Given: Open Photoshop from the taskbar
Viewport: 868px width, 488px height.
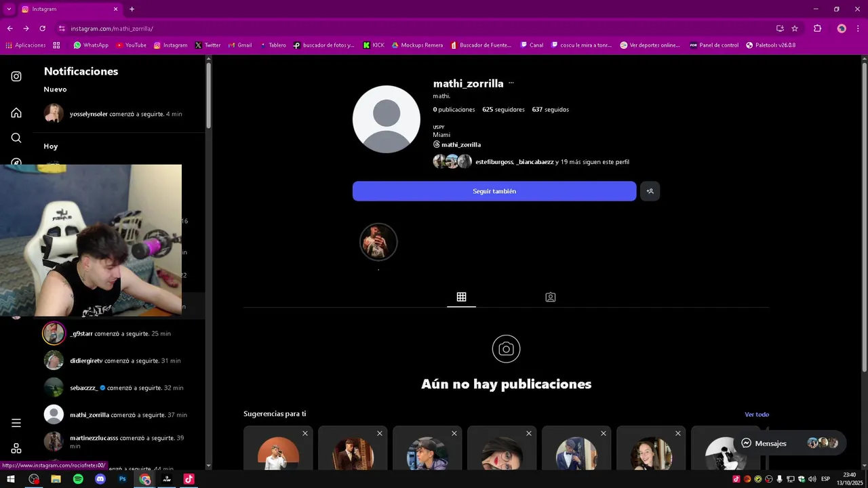Looking at the screenshot, I should pyautogui.click(x=123, y=479).
